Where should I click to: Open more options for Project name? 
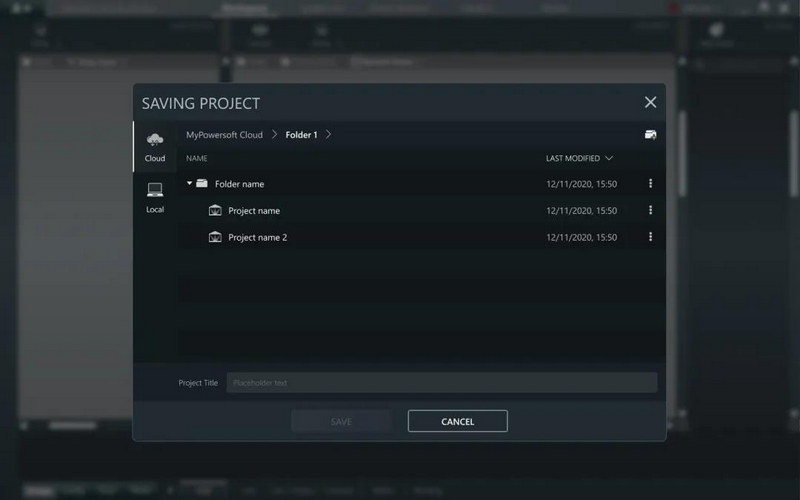pyautogui.click(x=651, y=210)
